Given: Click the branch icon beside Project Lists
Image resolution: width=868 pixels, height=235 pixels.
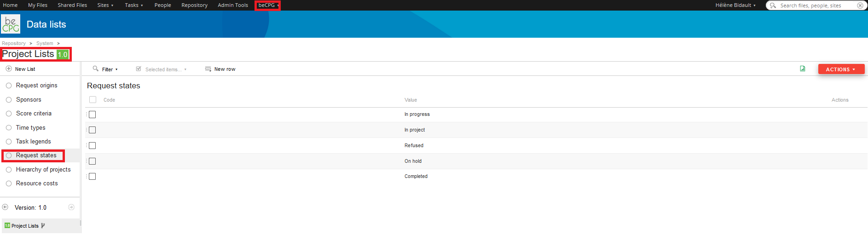Looking at the screenshot, I should pyautogui.click(x=43, y=226).
